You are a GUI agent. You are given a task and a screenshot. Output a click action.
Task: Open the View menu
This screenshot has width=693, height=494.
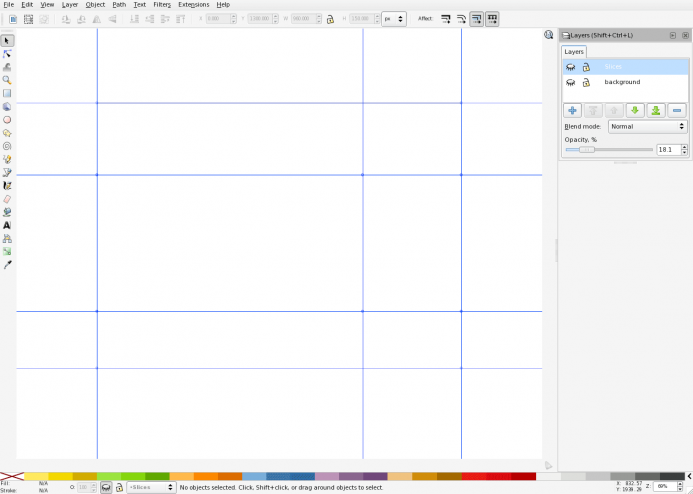point(47,4)
